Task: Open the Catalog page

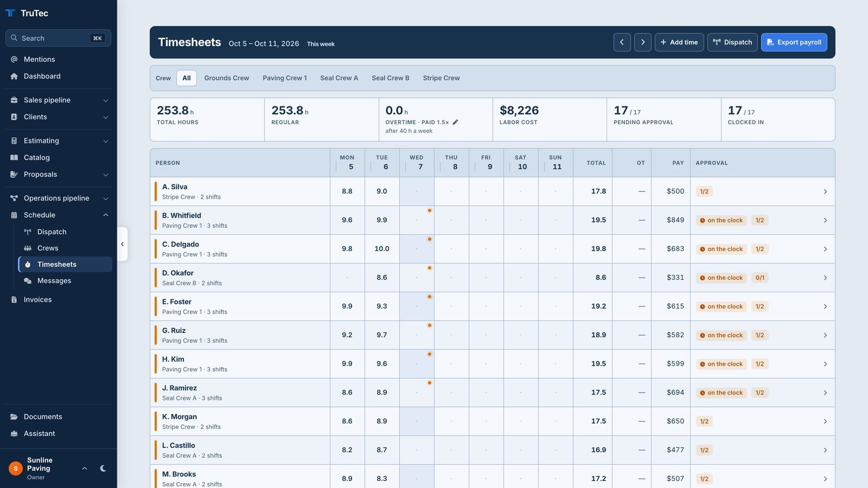Action: [x=58, y=157]
